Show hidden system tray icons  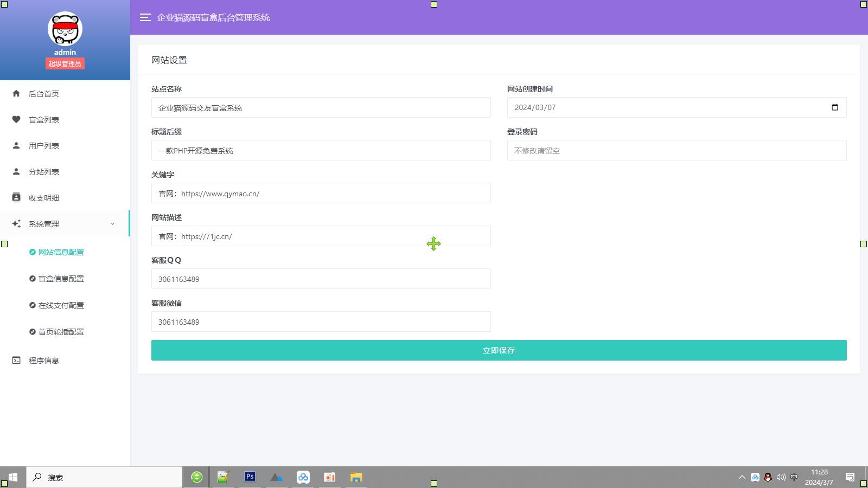point(742,477)
